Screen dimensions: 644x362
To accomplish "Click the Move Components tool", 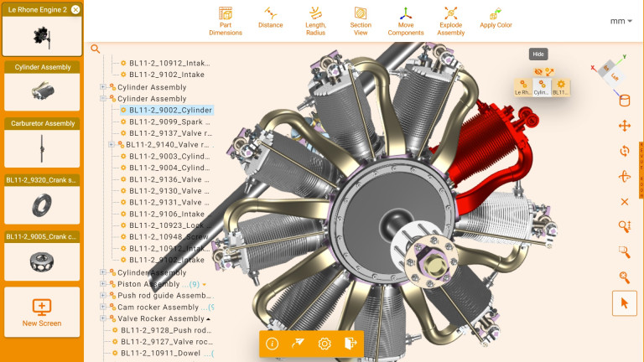I will 405,21.
